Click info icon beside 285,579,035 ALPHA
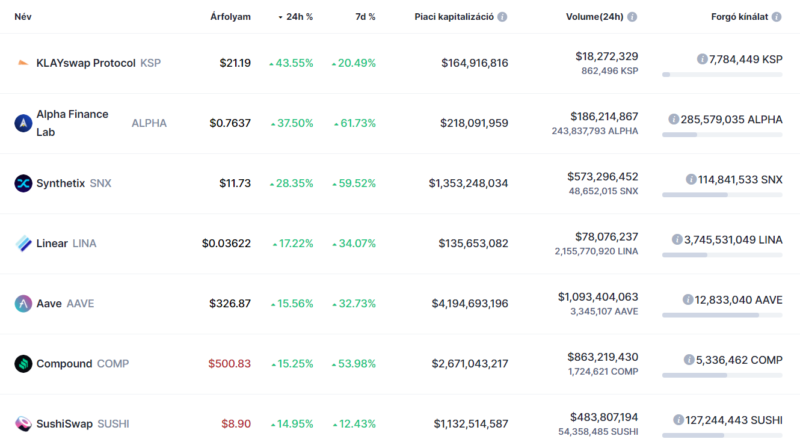This screenshot has height=445, width=800. click(x=673, y=119)
